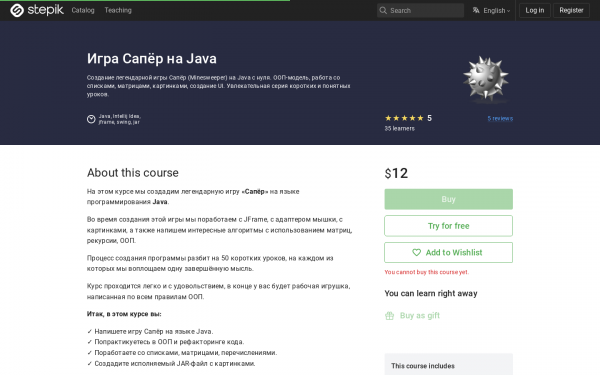
Task: Click the Register button
Action: pos(571,10)
